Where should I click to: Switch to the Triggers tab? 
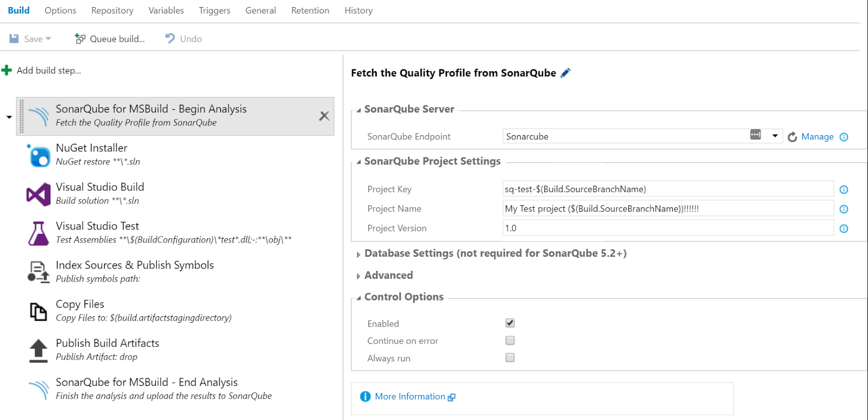point(214,10)
